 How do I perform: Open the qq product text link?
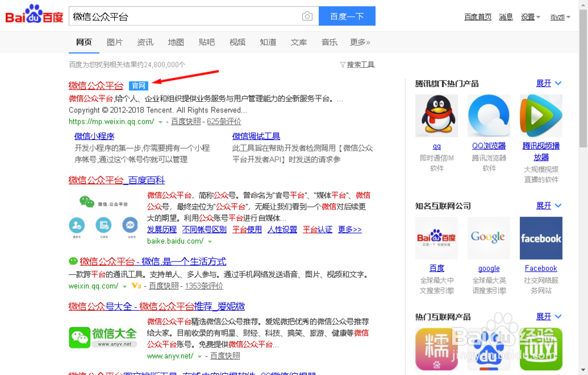tap(436, 147)
